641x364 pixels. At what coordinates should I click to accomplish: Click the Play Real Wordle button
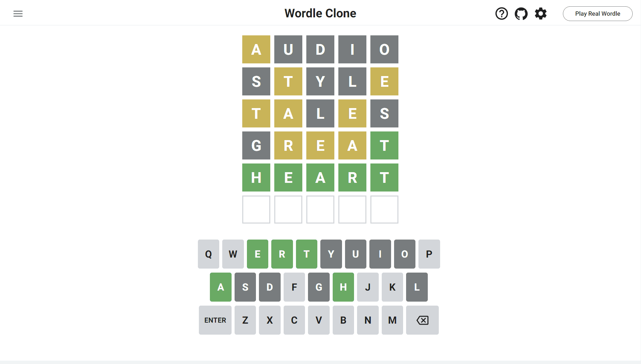[597, 14]
